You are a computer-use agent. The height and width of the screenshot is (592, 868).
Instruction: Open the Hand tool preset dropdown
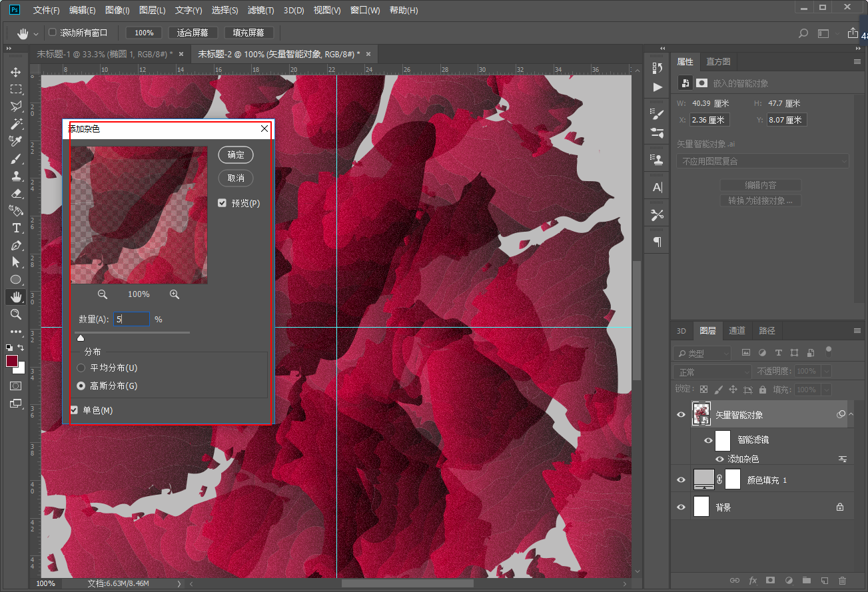click(x=35, y=33)
